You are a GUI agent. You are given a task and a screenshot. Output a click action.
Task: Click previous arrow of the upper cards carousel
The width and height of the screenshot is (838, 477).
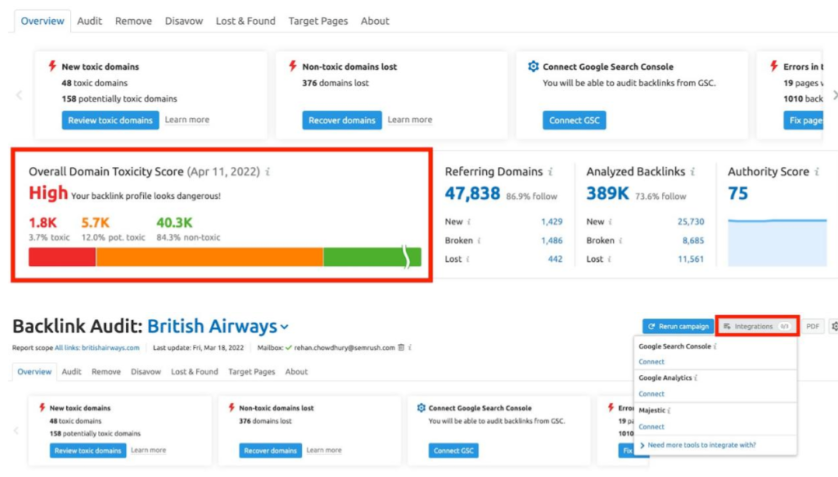pyautogui.click(x=19, y=95)
